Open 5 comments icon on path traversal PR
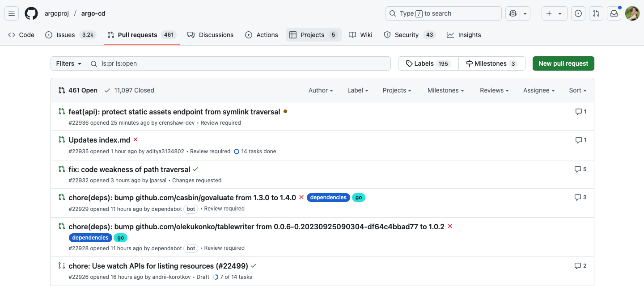This screenshot has width=644, height=286. [x=580, y=169]
